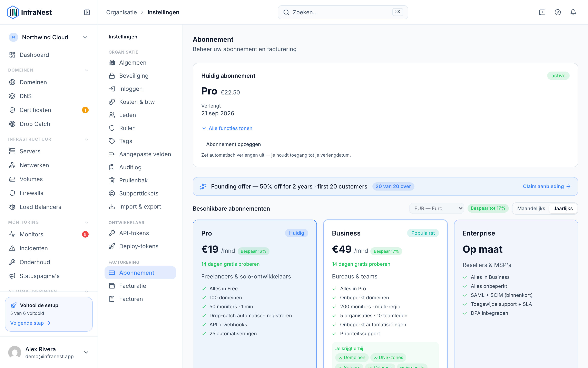Switch billing to Jaarlijks

[563, 209]
